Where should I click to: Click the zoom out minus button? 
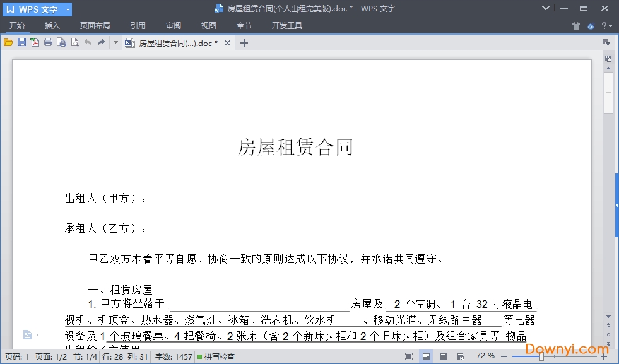(504, 356)
